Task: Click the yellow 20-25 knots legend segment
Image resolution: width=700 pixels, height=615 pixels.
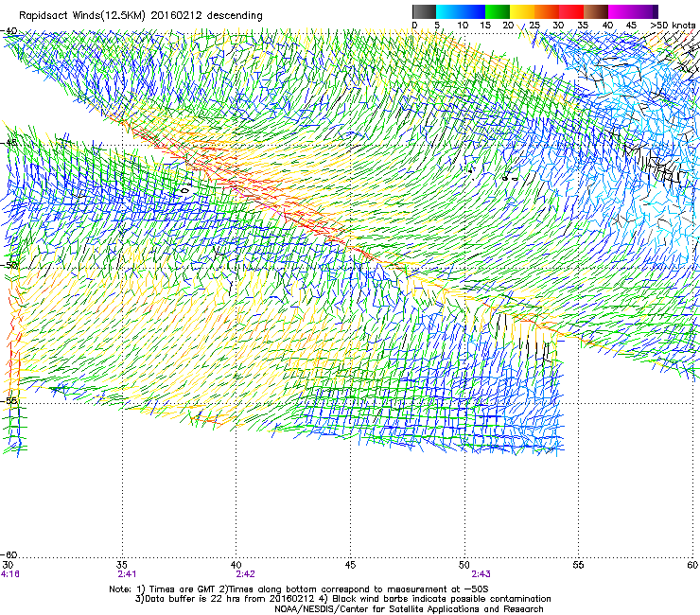Action: (x=522, y=11)
